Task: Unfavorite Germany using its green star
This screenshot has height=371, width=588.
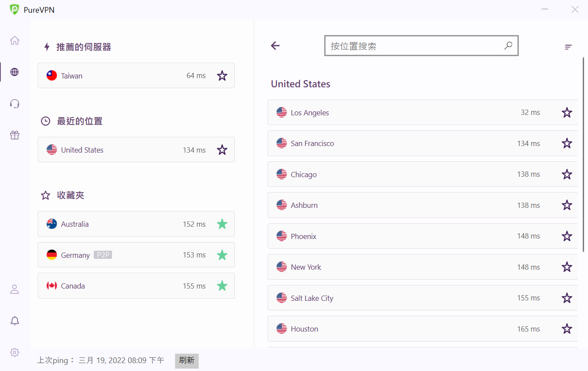Action: (x=222, y=255)
